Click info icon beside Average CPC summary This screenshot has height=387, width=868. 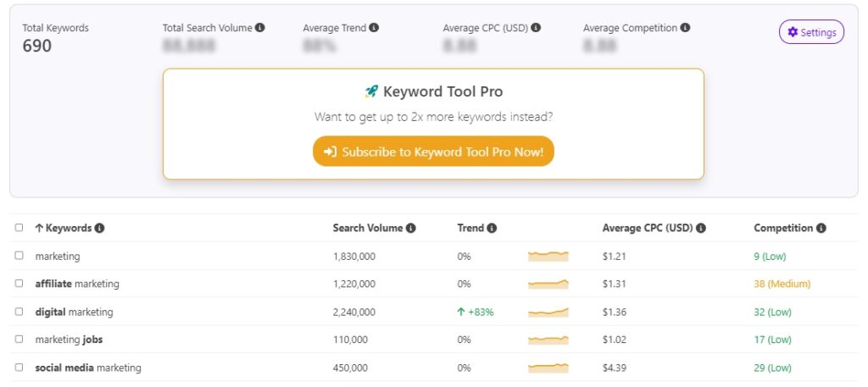click(x=536, y=28)
